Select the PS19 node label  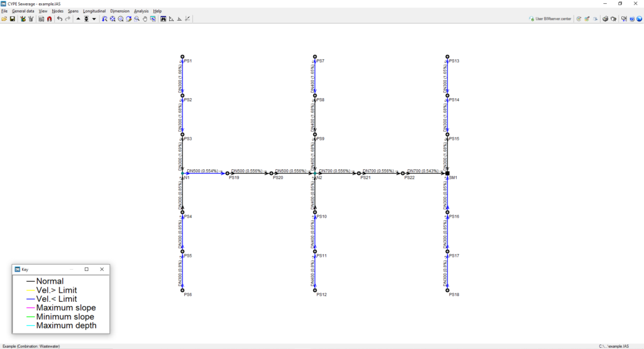tap(234, 178)
